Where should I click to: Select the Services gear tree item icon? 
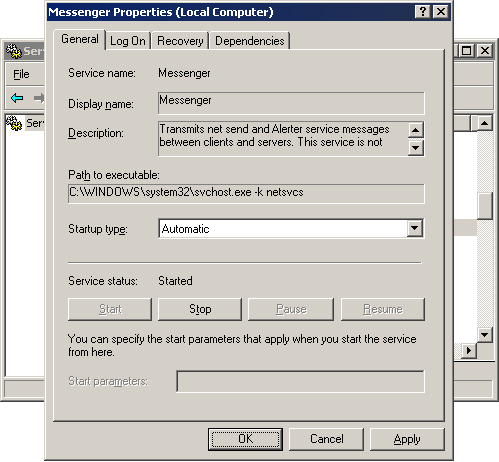tap(14, 123)
